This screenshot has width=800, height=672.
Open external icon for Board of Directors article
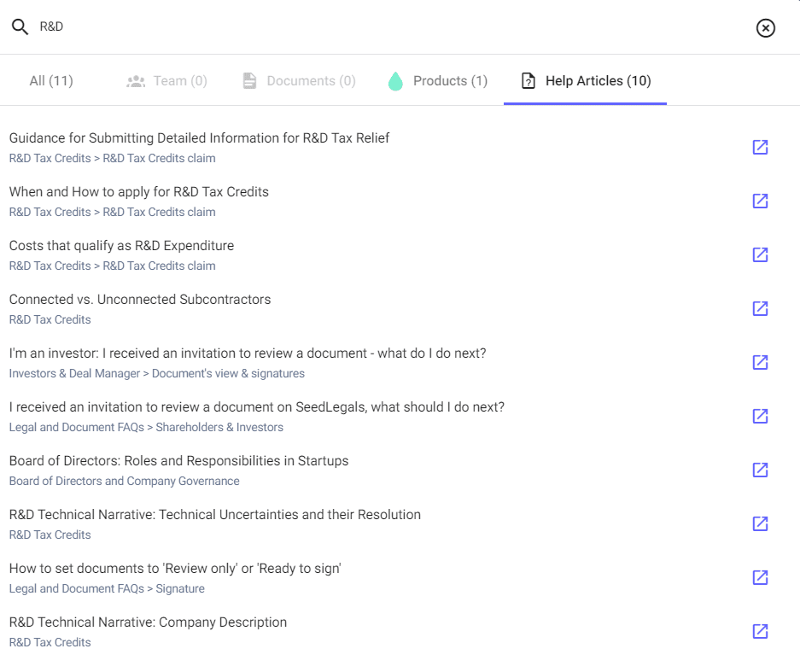click(760, 470)
